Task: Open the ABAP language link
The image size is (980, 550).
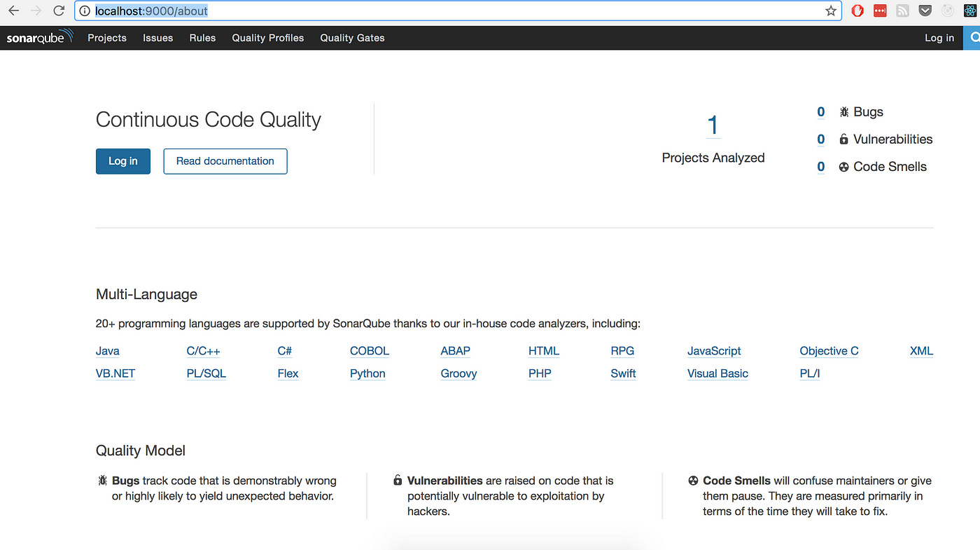Action: pos(456,351)
